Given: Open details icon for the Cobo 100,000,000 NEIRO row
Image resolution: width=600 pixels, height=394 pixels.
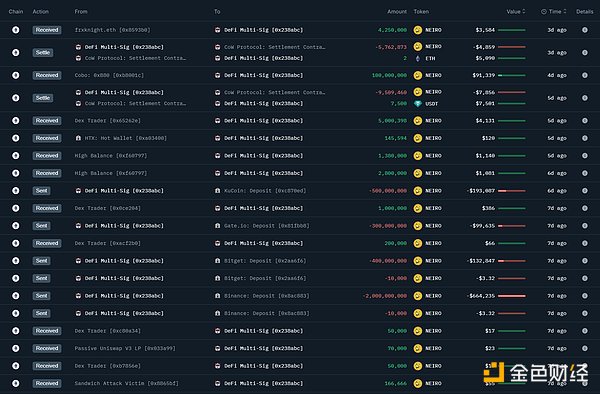Looking at the screenshot, I should point(585,75).
